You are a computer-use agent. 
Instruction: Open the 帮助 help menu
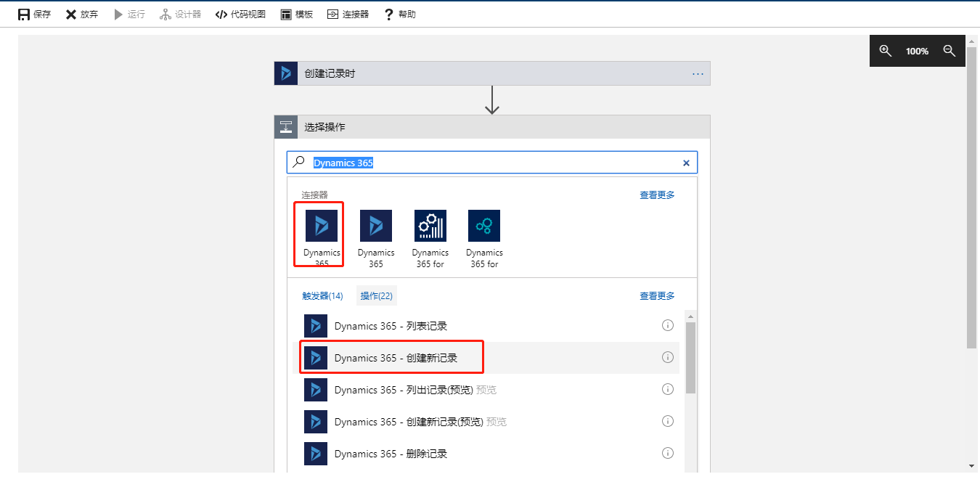coord(399,14)
